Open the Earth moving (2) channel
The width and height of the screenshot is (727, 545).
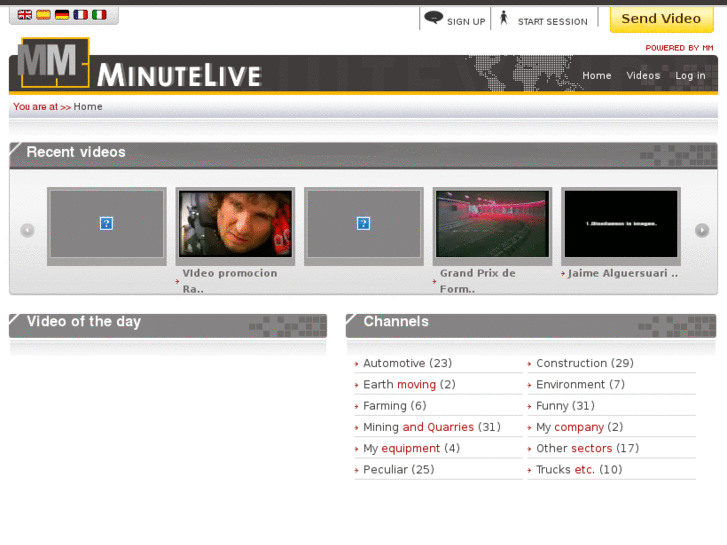tap(409, 385)
